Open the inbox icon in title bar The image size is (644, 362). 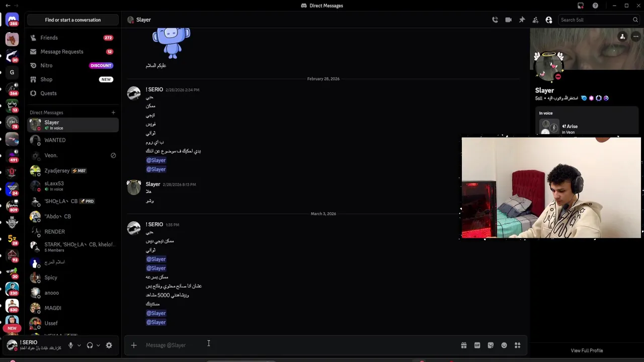coord(581,6)
